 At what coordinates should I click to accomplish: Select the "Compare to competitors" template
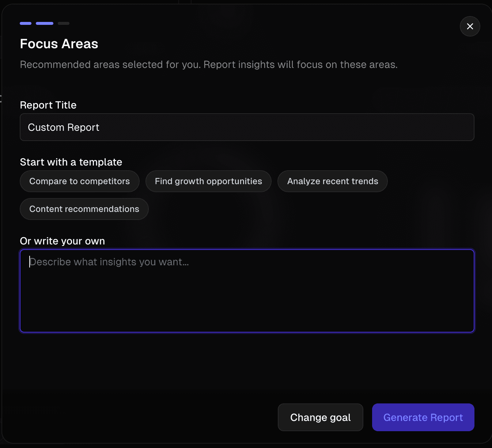click(x=79, y=181)
